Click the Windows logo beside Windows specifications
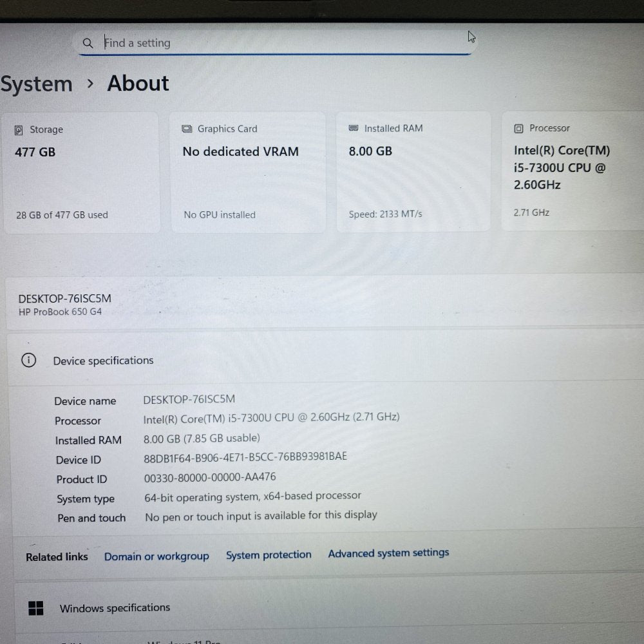Image resolution: width=644 pixels, height=644 pixels. (35, 607)
